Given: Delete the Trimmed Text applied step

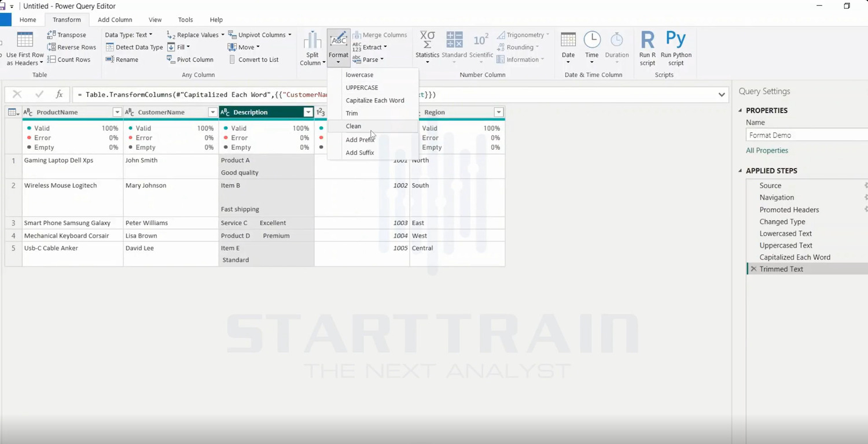Looking at the screenshot, I should click(x=753, y=269).
